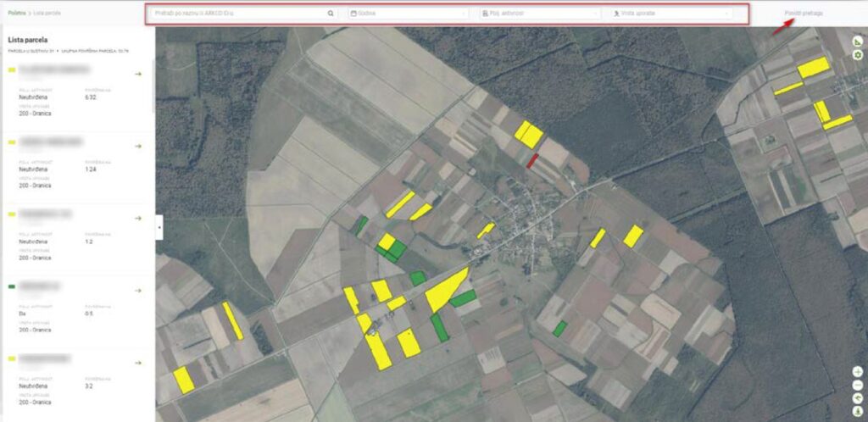This screenshot has height=422, width=868.
Task: Open map settings gear icon
Action: [858, 55]
